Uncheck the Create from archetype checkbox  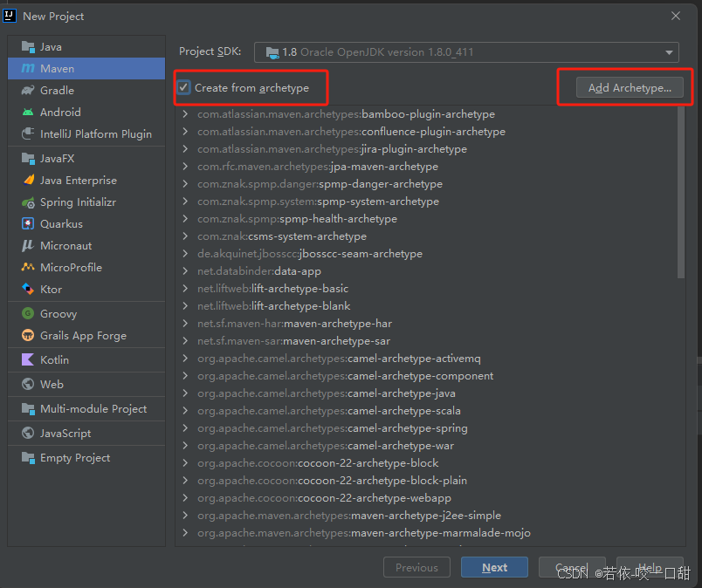pos(184,87)
